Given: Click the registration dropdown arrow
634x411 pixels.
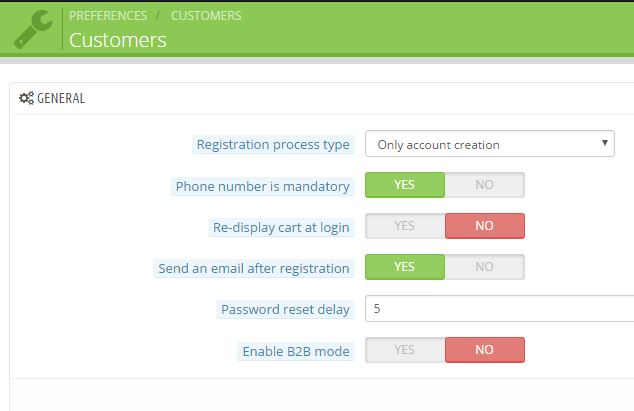Looking at the screenshot, I should (605, 144).
